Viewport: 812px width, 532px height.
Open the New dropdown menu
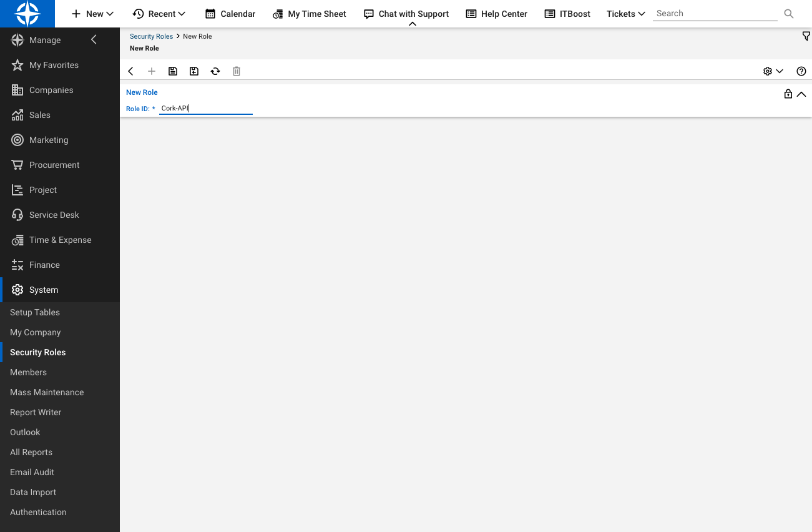(x=92, y=14)
